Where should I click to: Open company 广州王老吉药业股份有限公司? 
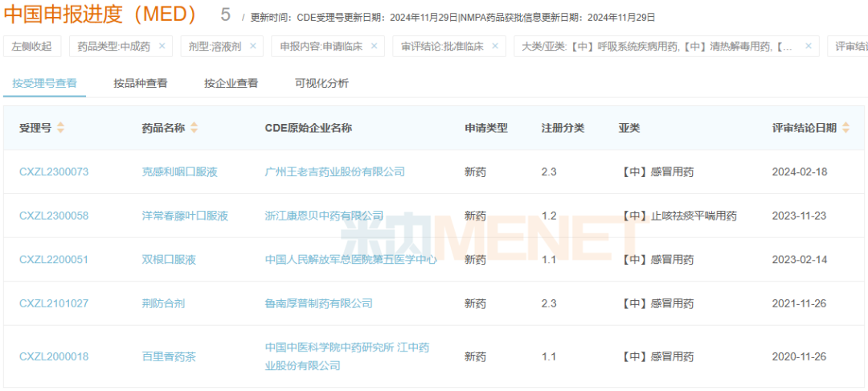335,172
